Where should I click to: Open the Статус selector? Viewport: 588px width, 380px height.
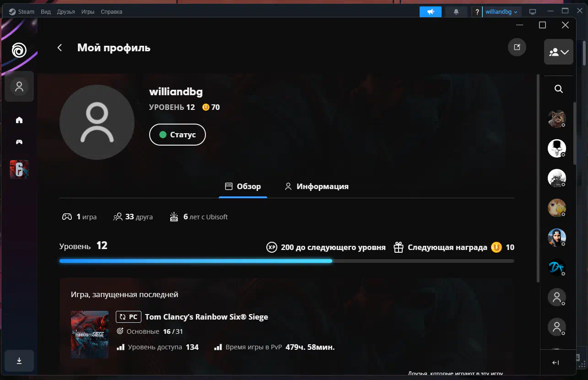pyautogui.click(x=178, y=135)
